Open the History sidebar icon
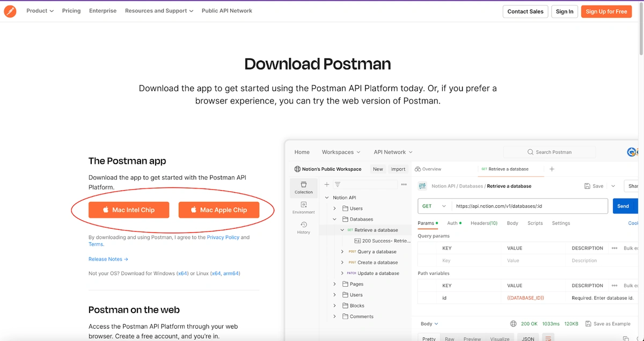644x341 pixels. tap(303, 228)
